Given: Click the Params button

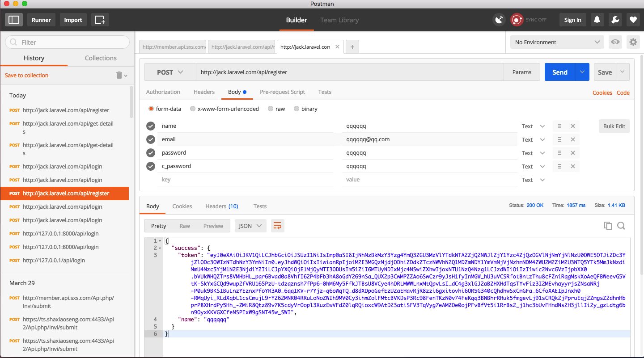Looking at the screenshot, I should 522,72.
